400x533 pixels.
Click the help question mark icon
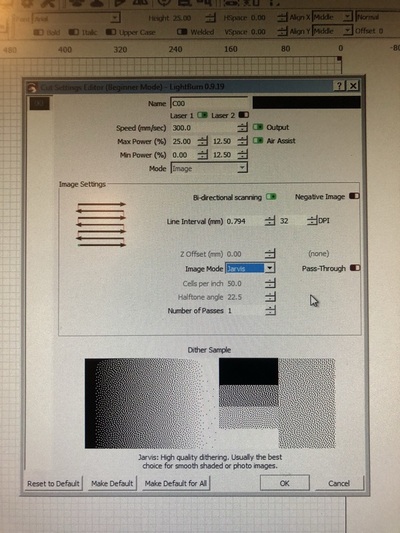(340, 86)
